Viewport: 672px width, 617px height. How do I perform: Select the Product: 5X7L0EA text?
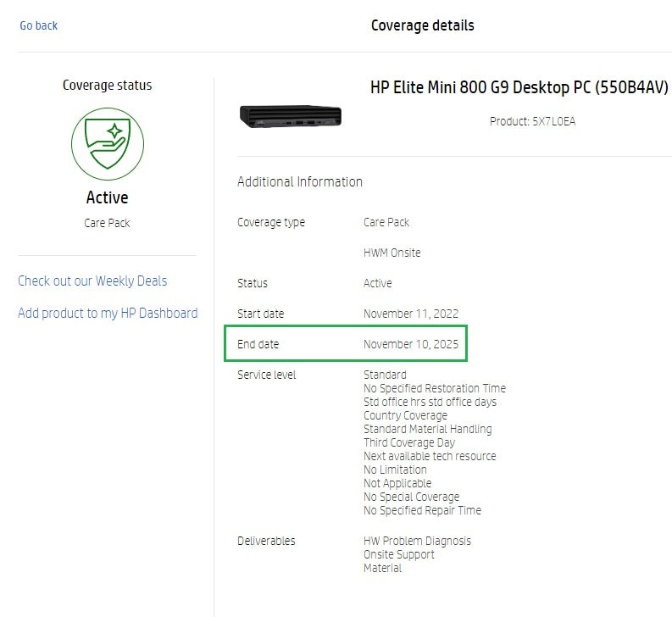point(533,122)
